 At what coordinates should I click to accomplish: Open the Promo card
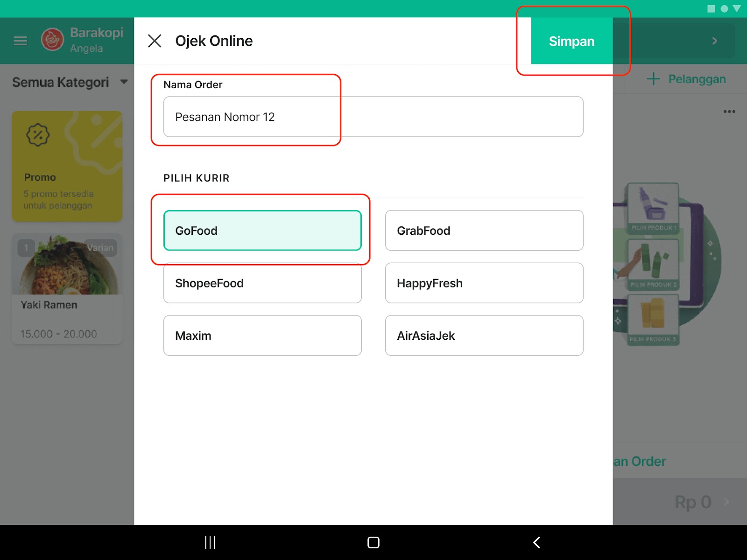[x=67, y=166]
